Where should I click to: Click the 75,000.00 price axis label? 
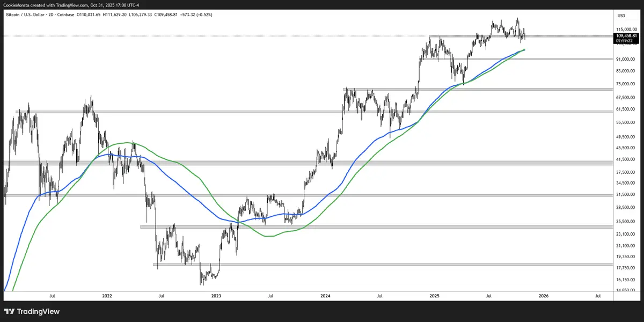tap(626, 84)
